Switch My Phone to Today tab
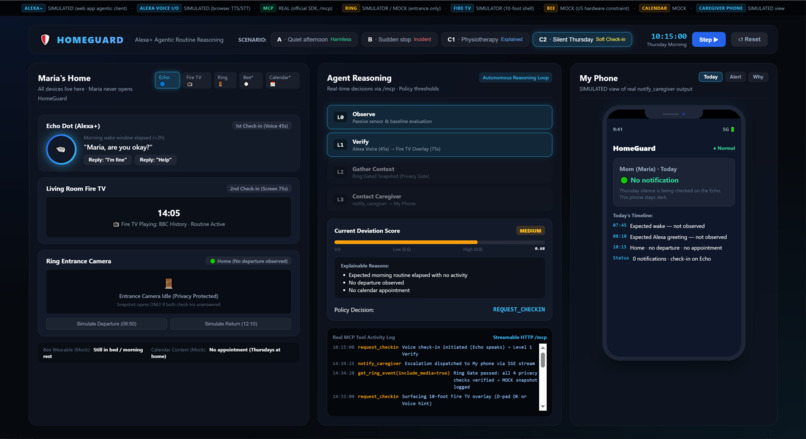The image size is (806, 439). 710,77
